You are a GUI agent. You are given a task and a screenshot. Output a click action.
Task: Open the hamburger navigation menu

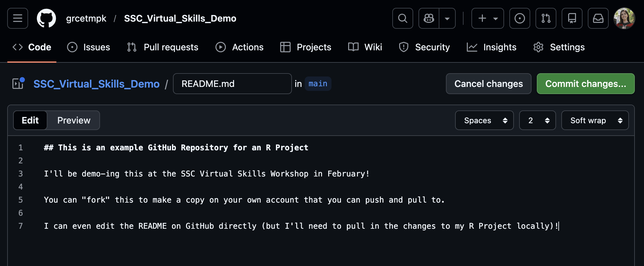pos(18,18)
